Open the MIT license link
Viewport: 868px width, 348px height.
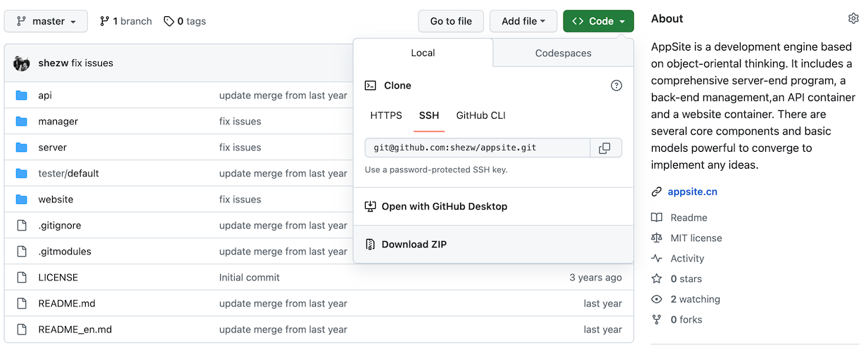tap(696, 238)
